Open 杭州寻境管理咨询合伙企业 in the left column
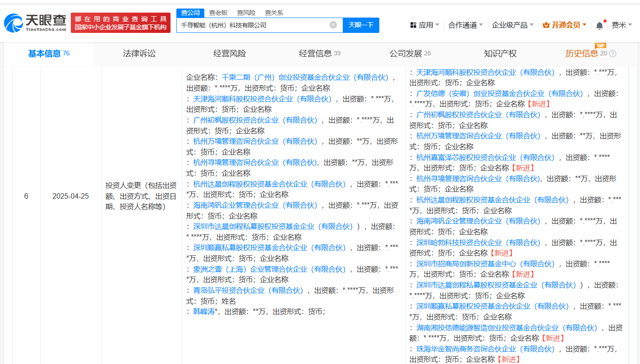 click(255, 163)
